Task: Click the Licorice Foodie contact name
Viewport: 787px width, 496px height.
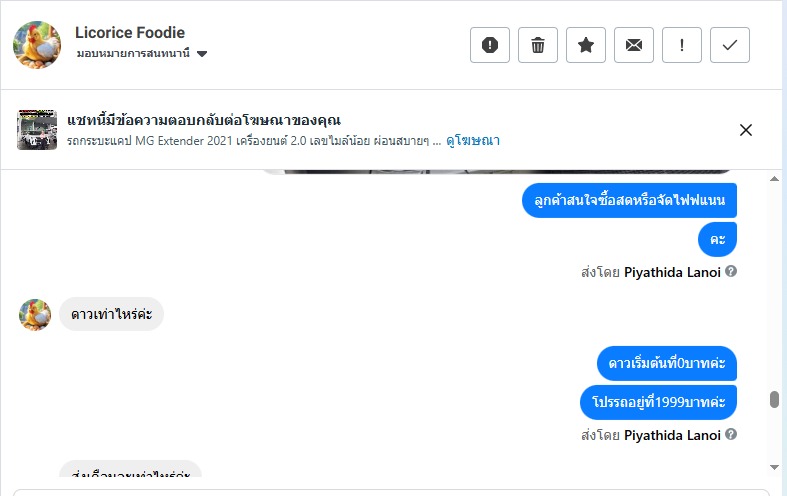Action: (x=130, y=33)
